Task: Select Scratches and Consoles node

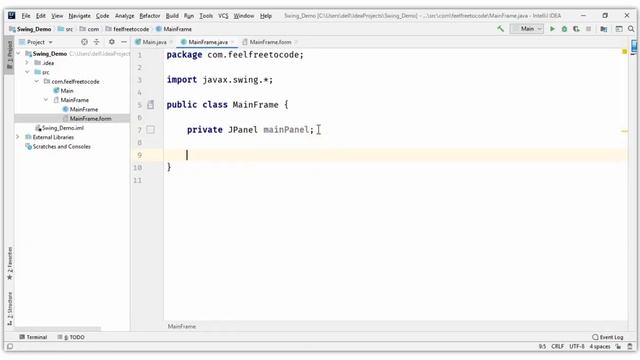Action: pyautogui.click(x=58, y=147)
